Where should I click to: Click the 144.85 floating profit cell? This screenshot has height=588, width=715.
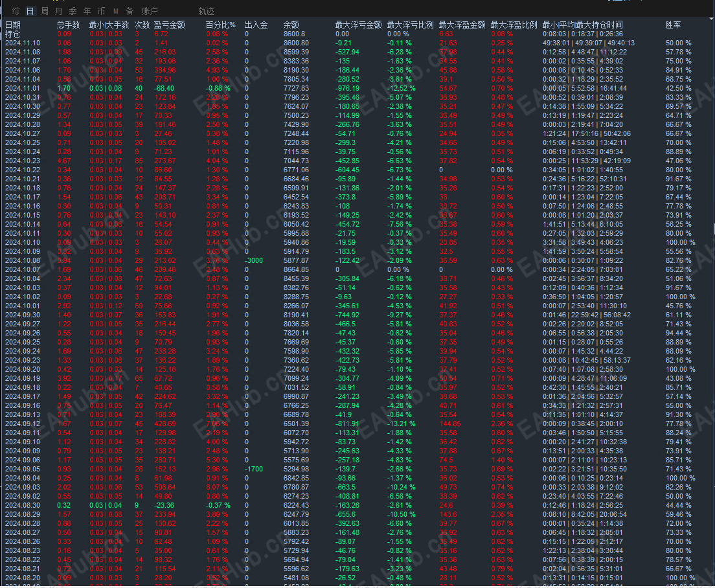click(450, 424)
